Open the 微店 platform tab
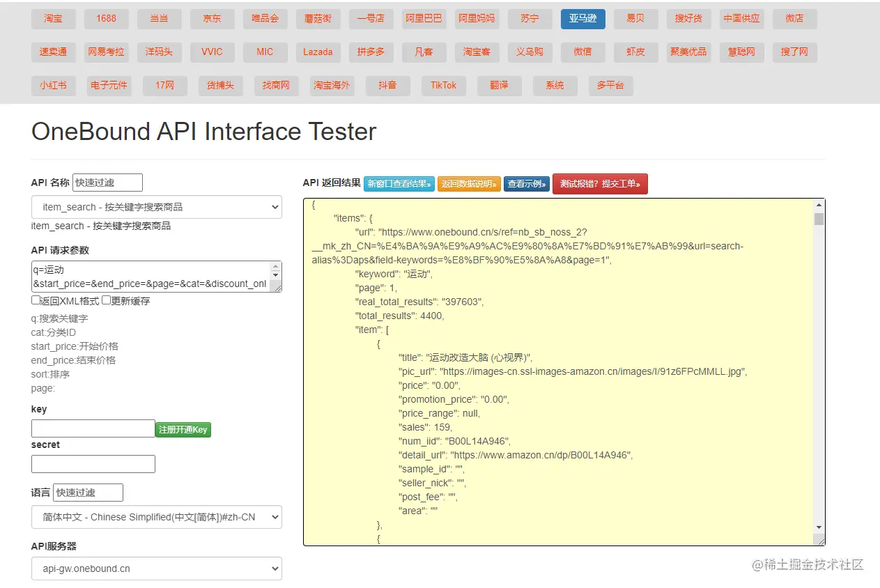880x588 pixels. click(794, 19)
